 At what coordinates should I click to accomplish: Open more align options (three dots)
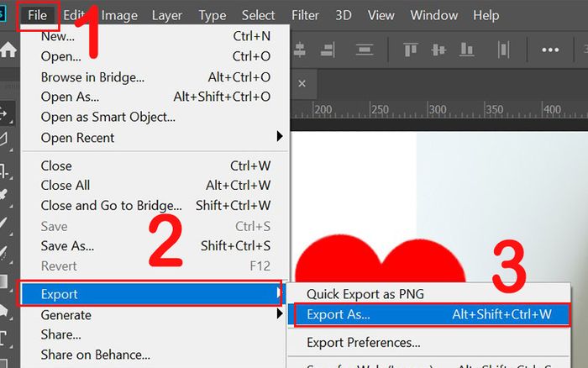coord(550,50)
